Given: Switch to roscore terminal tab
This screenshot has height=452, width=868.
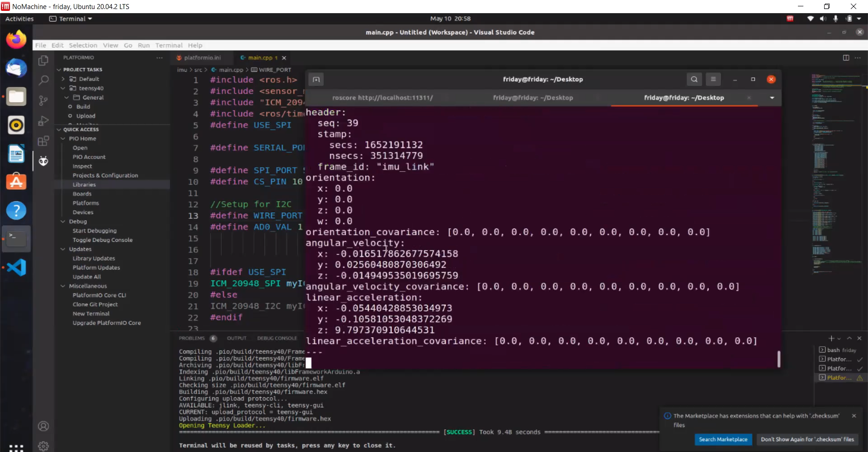Looking at the screenshot, I should click(x=382, y=98).
